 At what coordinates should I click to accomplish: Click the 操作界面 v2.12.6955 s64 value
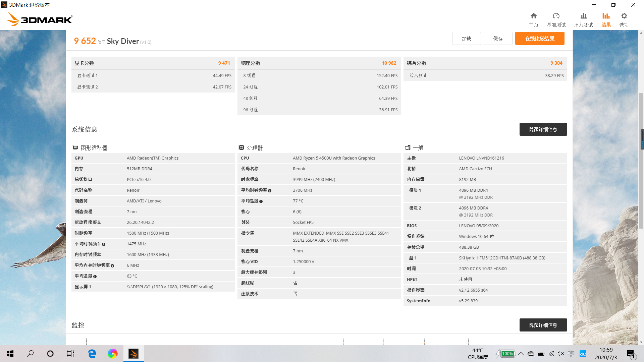tap(473, 290)
